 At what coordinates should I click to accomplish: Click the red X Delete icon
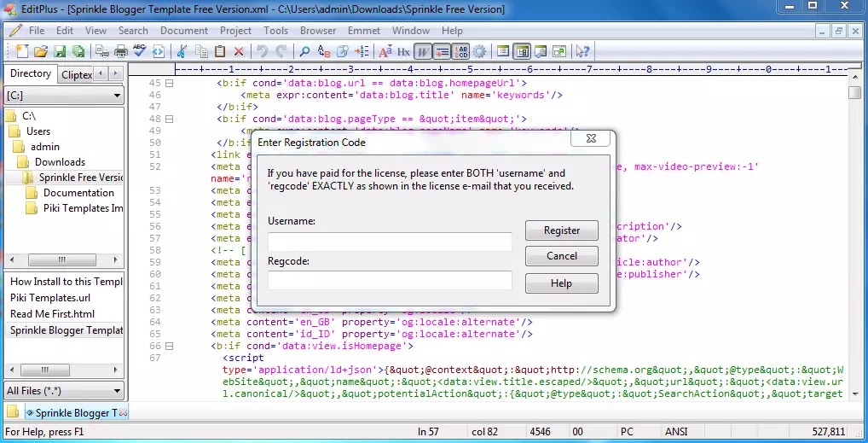(239, 51)
